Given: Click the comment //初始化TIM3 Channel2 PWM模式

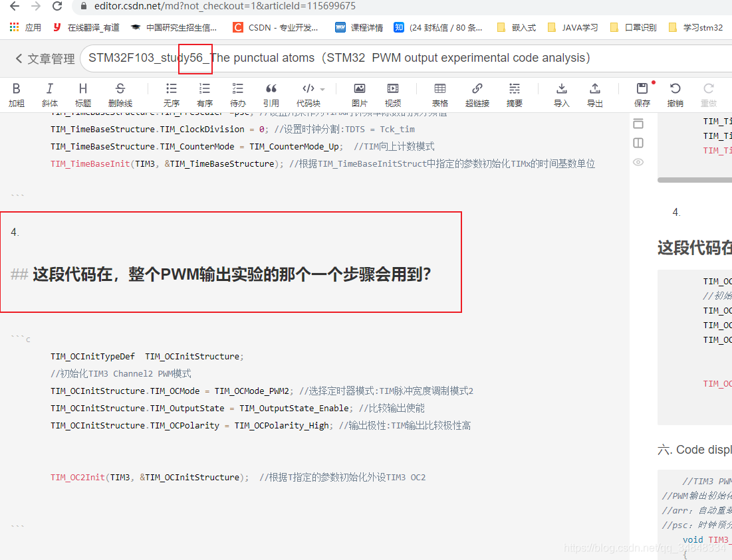Looking at the screenshot, I should click(x=121, y=373).
